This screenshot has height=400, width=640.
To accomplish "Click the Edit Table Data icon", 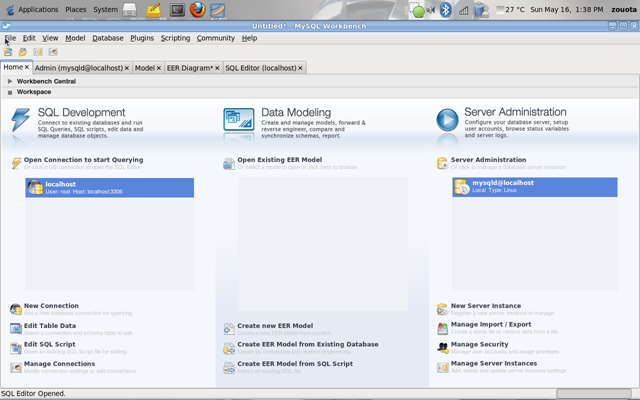I will pyautogui.click(x=16, y=328).
